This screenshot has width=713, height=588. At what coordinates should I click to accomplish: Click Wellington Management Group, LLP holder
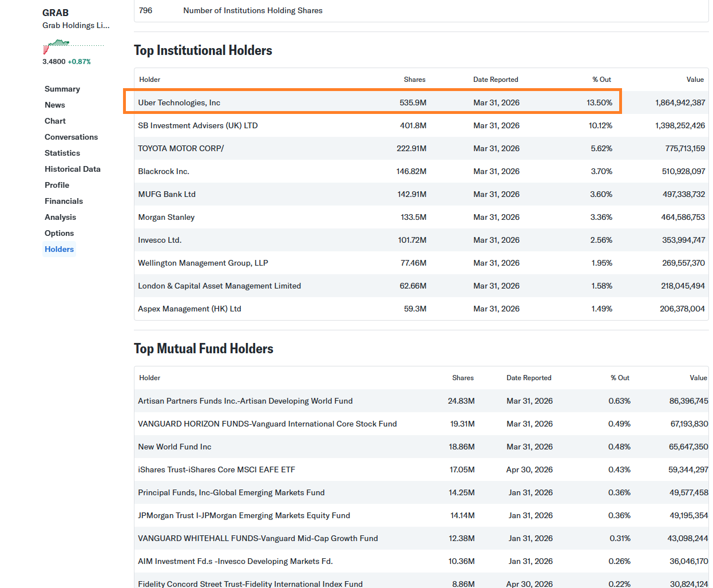pos(203,263)
